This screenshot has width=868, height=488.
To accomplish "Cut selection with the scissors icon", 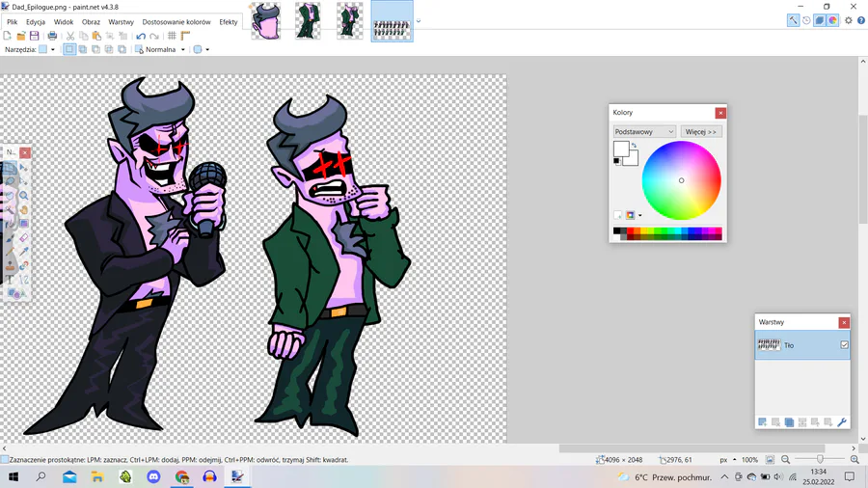I will [70, 36].
